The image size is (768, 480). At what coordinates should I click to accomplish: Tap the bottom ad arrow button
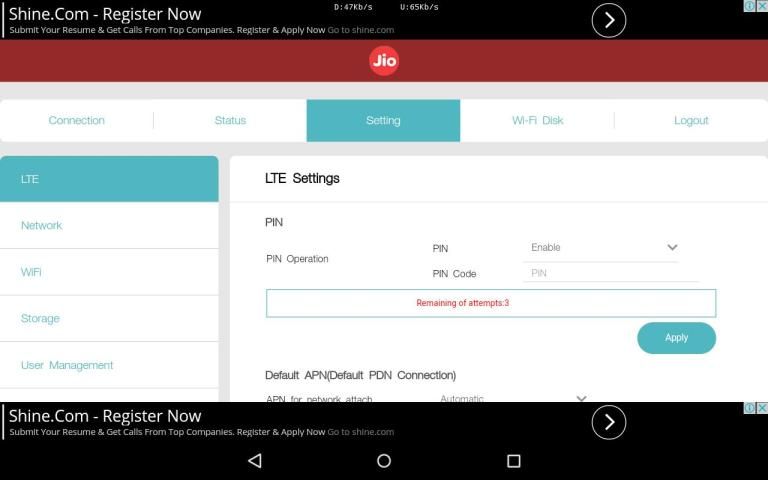[608, 423]
